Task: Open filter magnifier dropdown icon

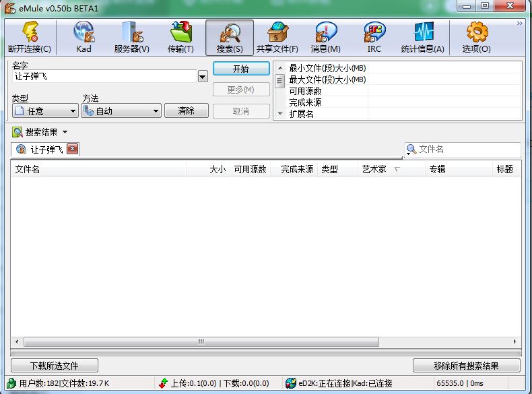Action: 411,150
